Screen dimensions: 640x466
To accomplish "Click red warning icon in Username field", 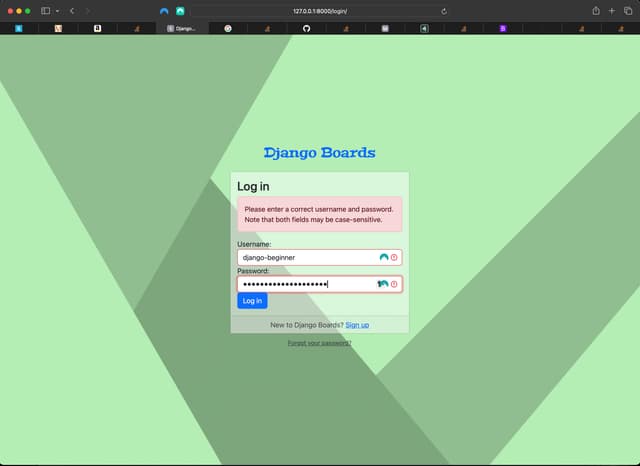I will (394, 257).
